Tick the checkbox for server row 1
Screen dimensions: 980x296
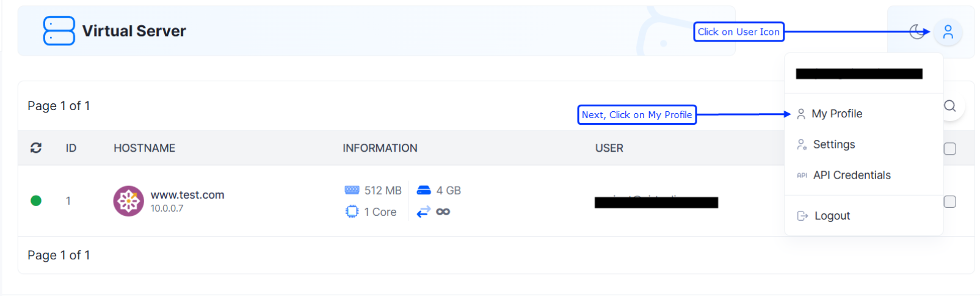(x=949, y=202)
